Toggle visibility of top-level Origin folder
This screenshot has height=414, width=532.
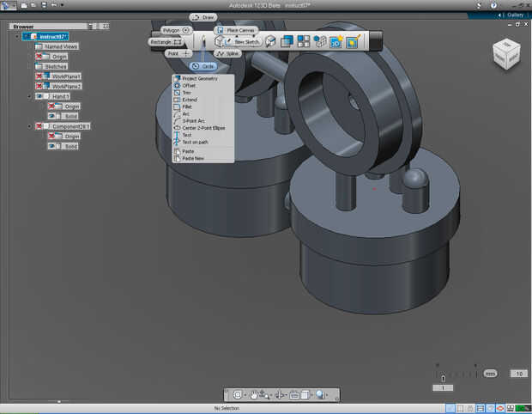point(39,57)
